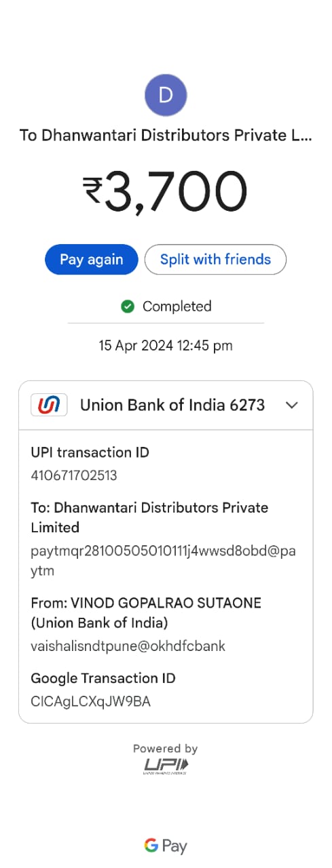Tap the Powered by text

[166, 749]
